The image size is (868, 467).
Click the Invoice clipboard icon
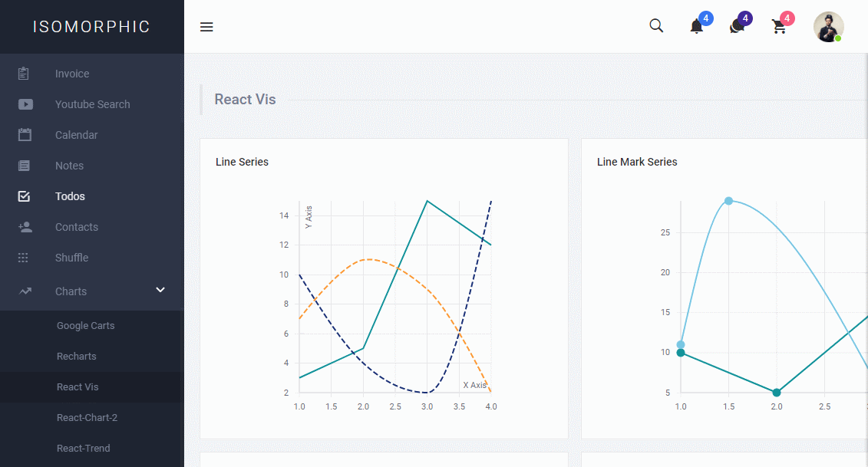(23, 74)
